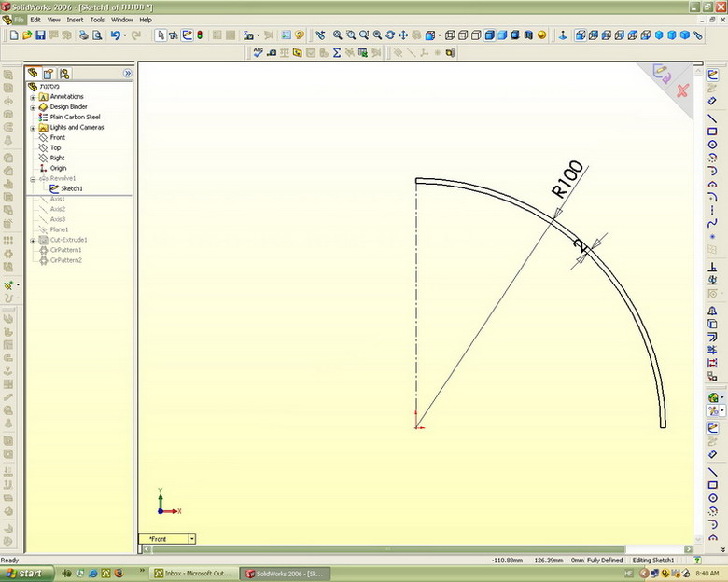Open the Tools menu
Image resolution: width=728 pixels, height=582 pixels.
[x=97, y=19]
